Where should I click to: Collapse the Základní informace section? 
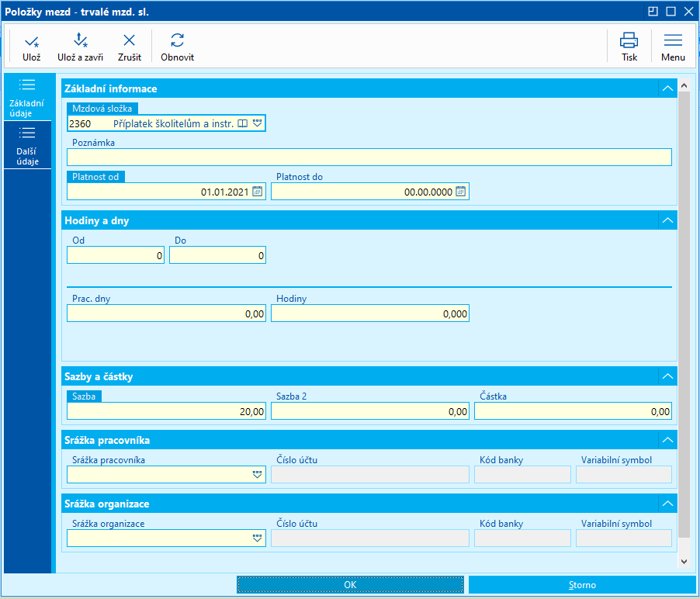pos(667,88)
